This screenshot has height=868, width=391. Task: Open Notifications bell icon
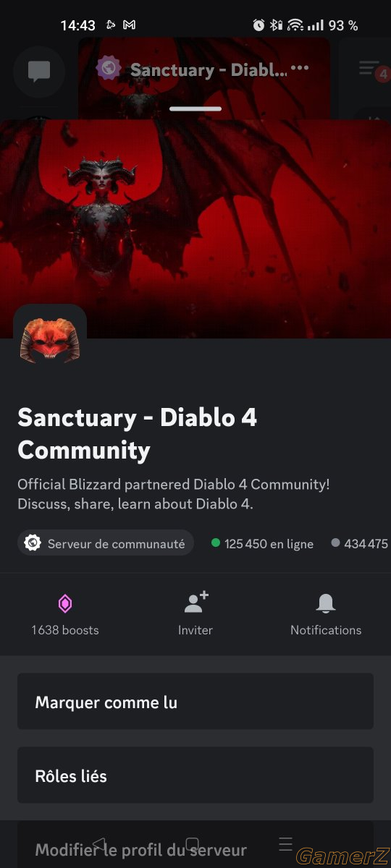pyautogui.click(x=326, y=603)
